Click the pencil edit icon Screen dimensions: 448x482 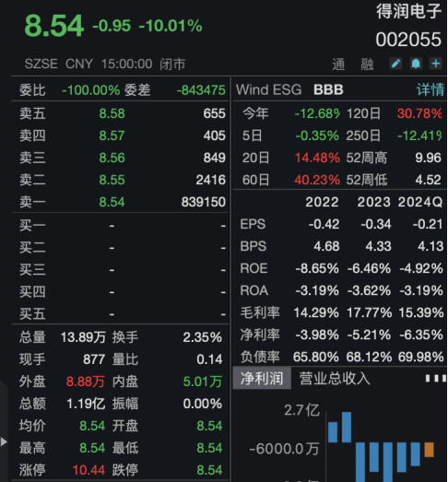click(395, 64)
